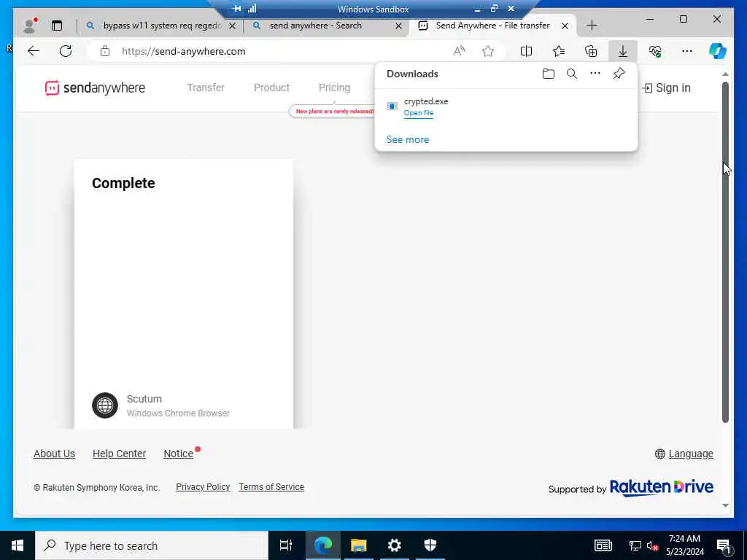
Task: Click the Send Anywhere logo
Action: pyautogui.click(x=95, y=87)
